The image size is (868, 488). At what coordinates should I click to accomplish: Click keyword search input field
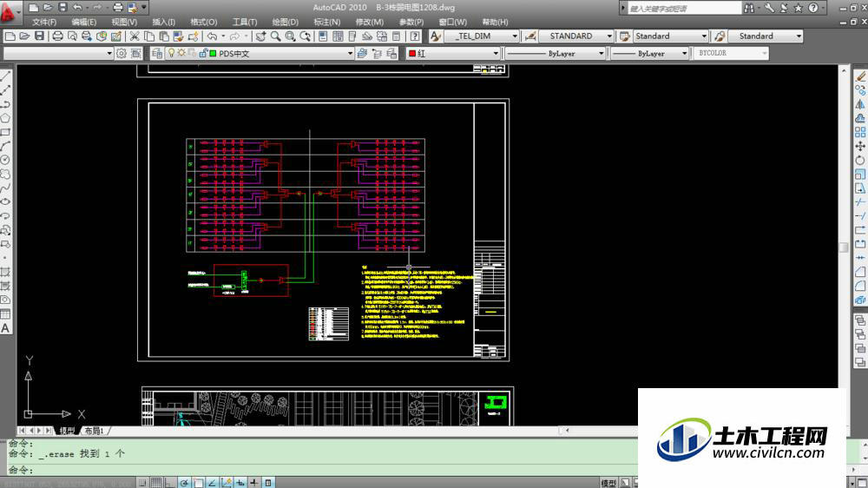tap(684, 9)
